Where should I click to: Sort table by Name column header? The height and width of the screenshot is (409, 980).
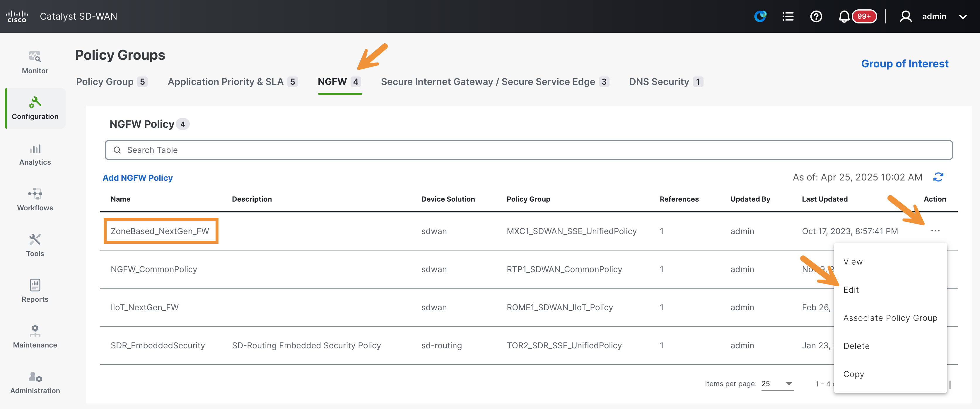pos(121,199)
